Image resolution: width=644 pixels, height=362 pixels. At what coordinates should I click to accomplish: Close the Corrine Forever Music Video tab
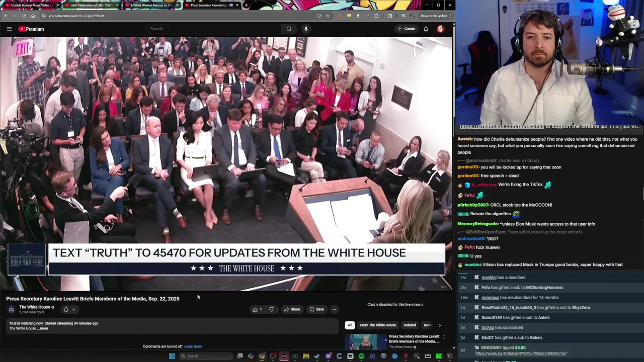[x=57, y=5]
